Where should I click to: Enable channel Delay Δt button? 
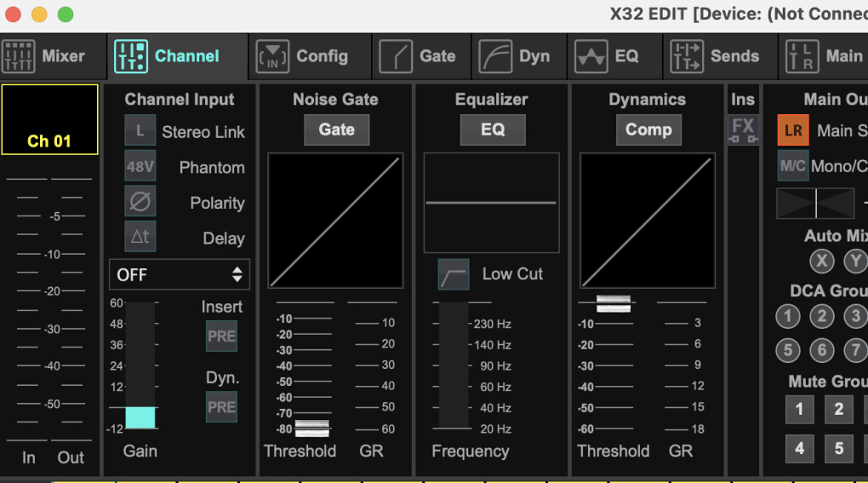(140, 237)
